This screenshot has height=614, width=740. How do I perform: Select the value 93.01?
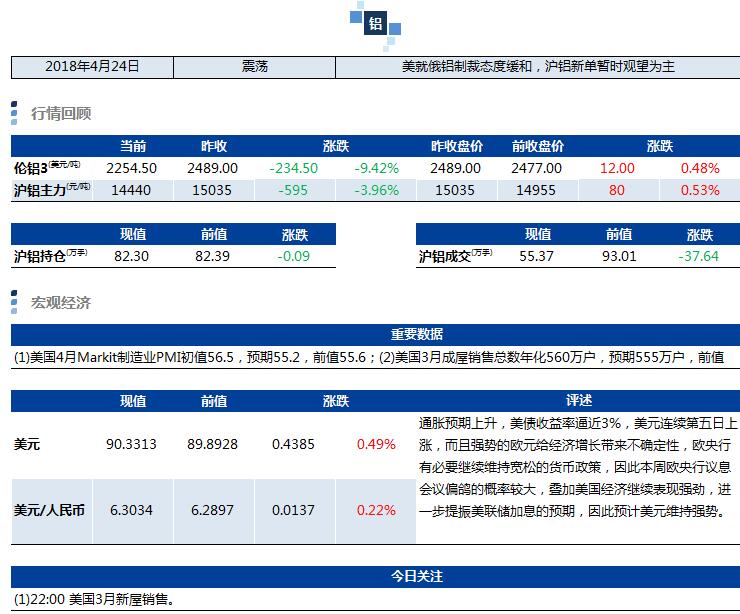click(619, 256)
